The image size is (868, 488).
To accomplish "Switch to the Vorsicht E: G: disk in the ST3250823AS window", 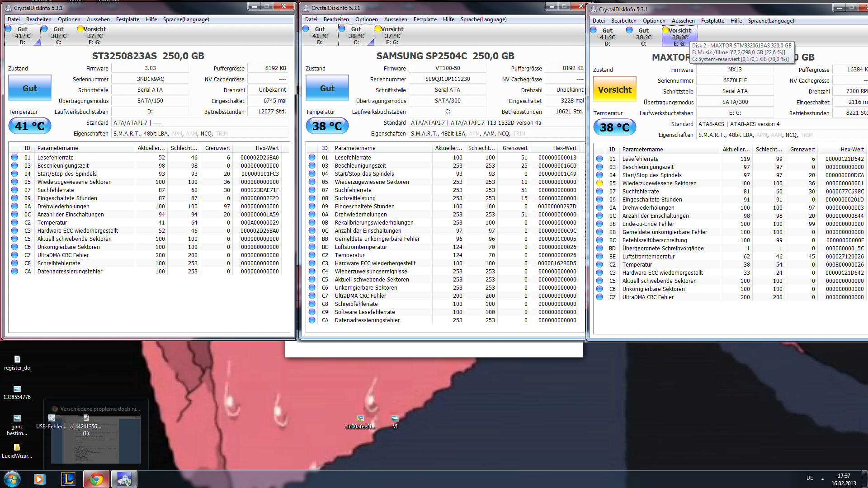I will [x=94, y=35].
